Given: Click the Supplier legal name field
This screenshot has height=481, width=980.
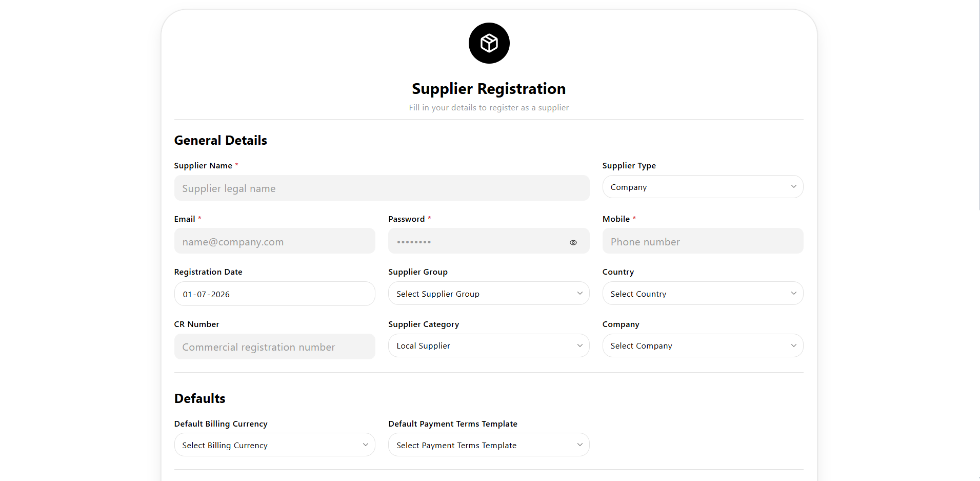Looking at the screenshot, I should pos(382,188).
